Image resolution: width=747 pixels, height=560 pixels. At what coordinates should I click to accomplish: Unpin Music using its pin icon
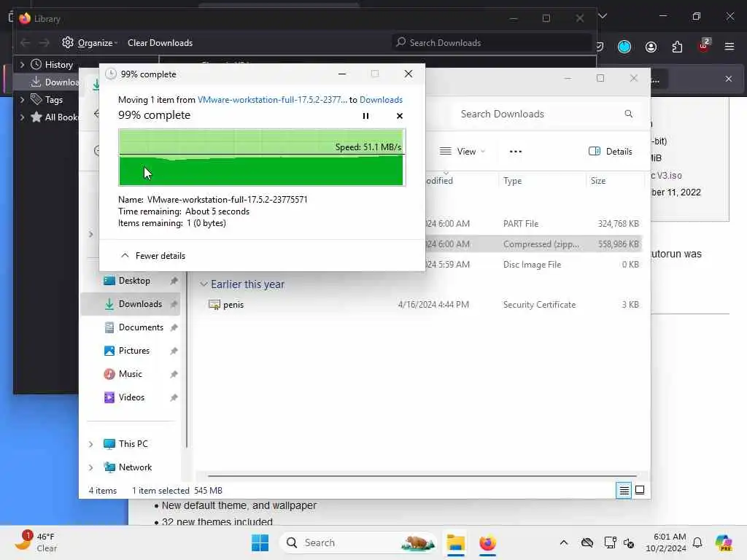pos(174,374)
